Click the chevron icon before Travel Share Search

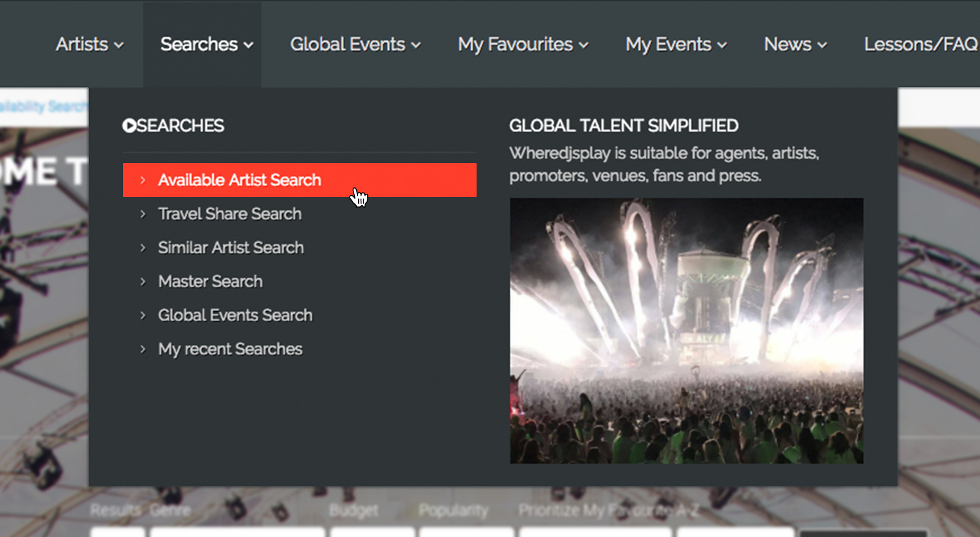point(143,214)
